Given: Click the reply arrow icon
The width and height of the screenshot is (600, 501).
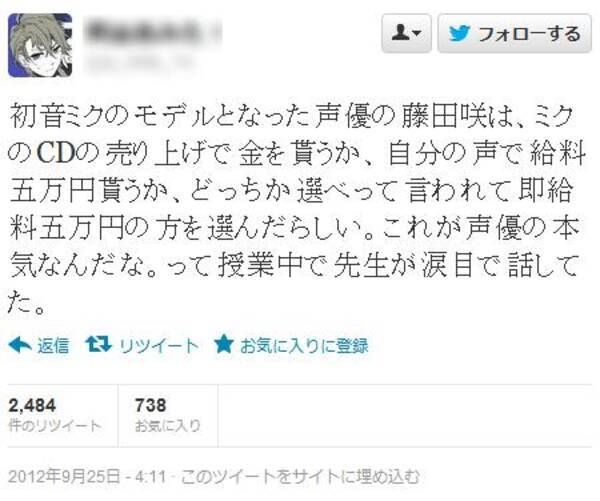Looking at the screenshot, I should (x=20, y=345).
